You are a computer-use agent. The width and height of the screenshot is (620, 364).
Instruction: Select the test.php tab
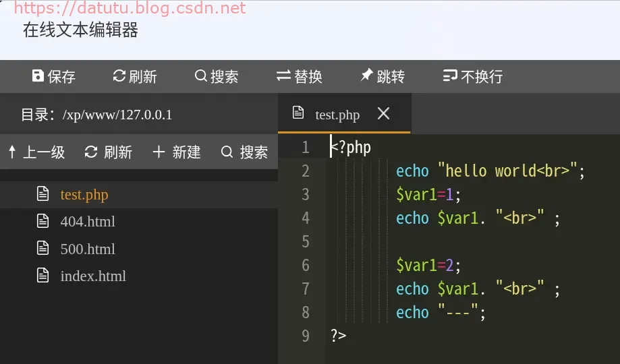337,115
